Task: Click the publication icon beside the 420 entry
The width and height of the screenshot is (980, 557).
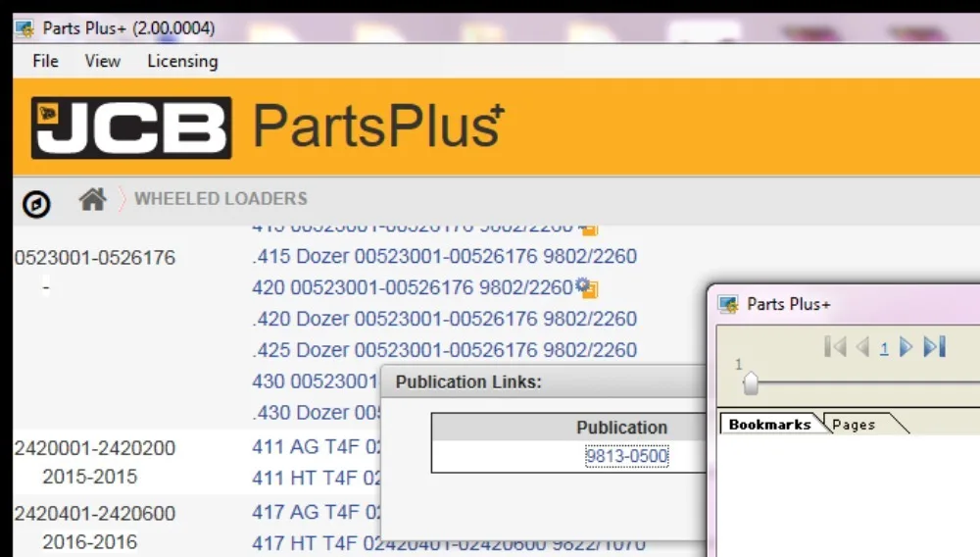Action: [x=587, y=287]
